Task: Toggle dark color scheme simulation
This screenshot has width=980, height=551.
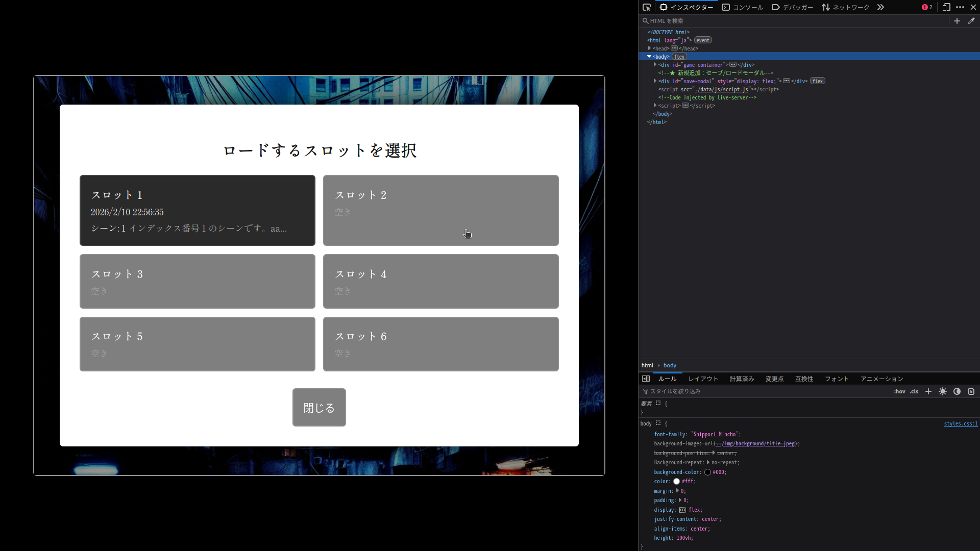Action: click(x=957, y=391)
